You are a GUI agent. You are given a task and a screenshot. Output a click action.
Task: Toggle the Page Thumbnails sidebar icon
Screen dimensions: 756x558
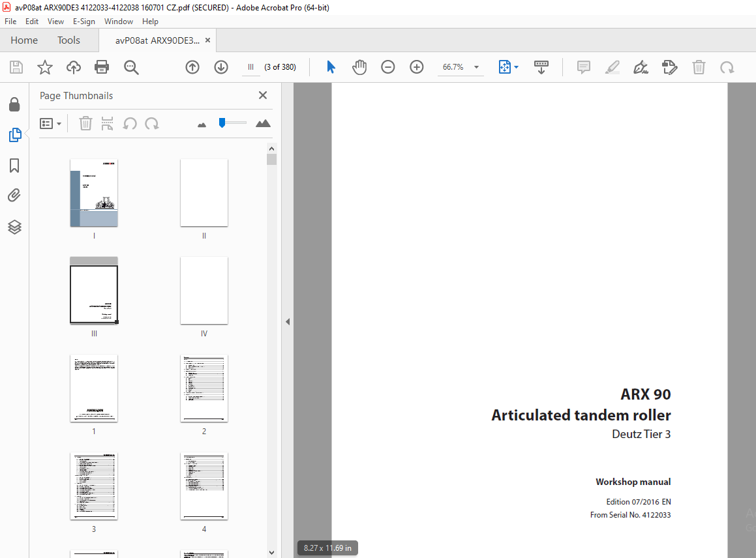point(15,135)
